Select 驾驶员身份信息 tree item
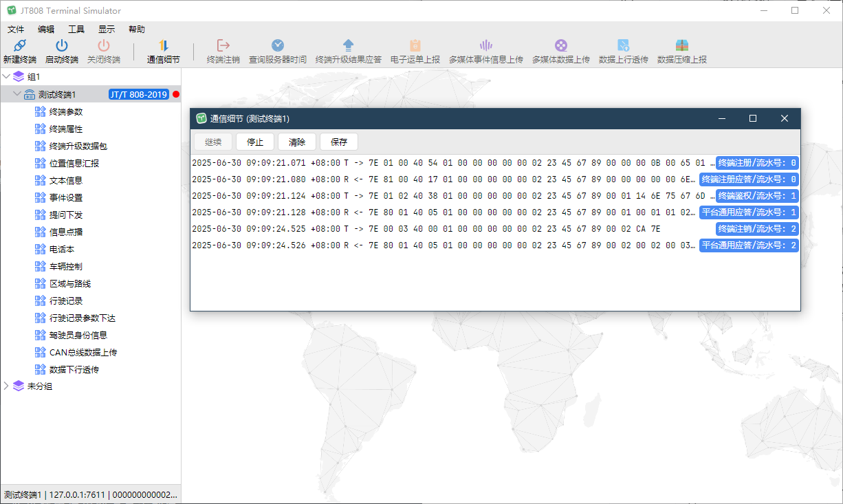843x504 pixels. [78, 335]
